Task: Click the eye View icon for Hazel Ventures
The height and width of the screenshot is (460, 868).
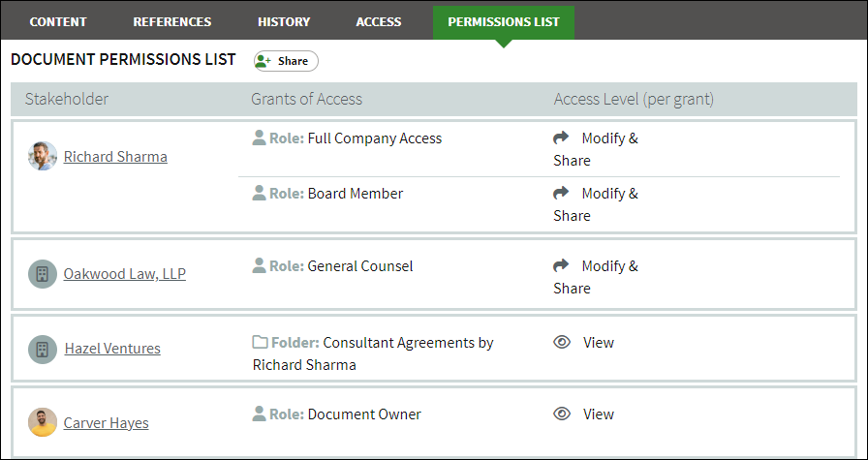Action: pos(561,342)
